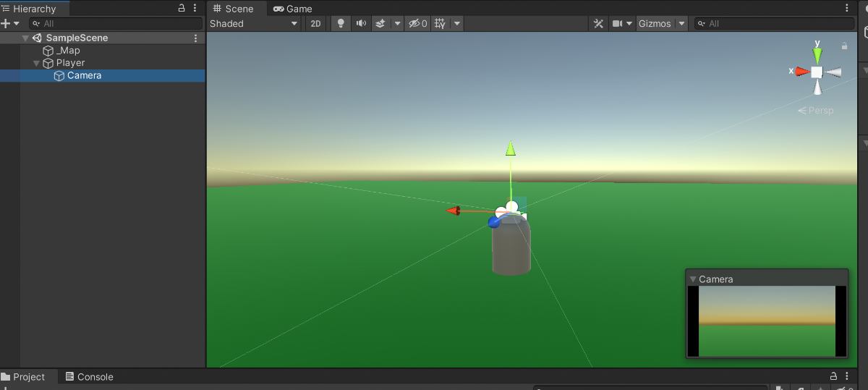868x390 pixels.
Task: Click the red X-axis gizmo cone
Action: tap(802, 71)
